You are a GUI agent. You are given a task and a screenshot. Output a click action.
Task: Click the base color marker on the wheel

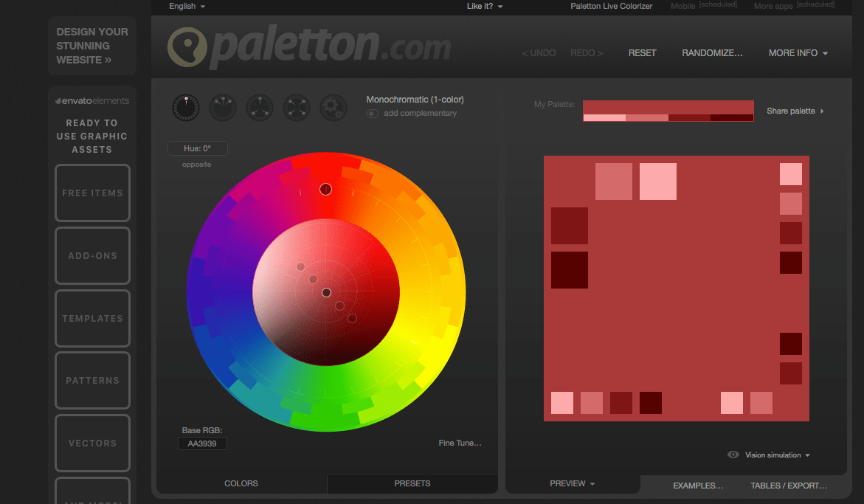click(x=325, y=189)
